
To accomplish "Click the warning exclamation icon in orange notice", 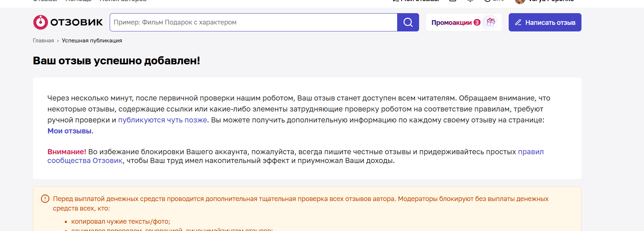I will tap(45, 199).
